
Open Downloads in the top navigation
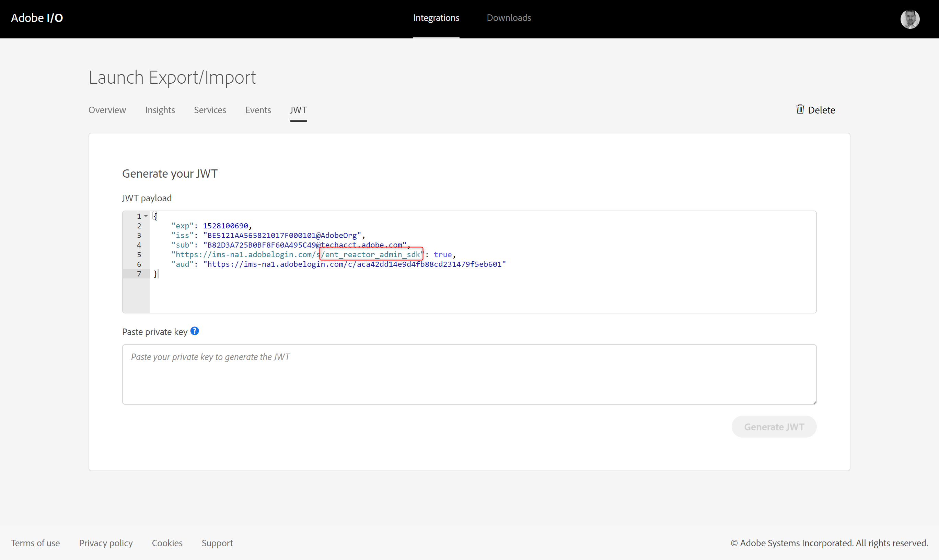pos(509,18)
